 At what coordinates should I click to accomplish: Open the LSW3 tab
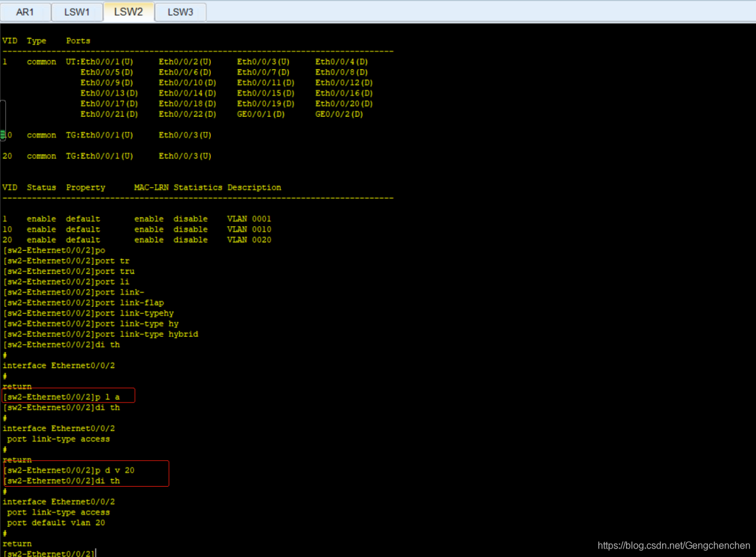point(181,12)
